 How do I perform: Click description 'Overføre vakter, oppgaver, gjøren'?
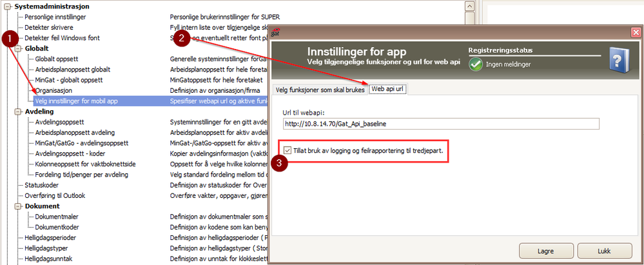pos(219,195)
